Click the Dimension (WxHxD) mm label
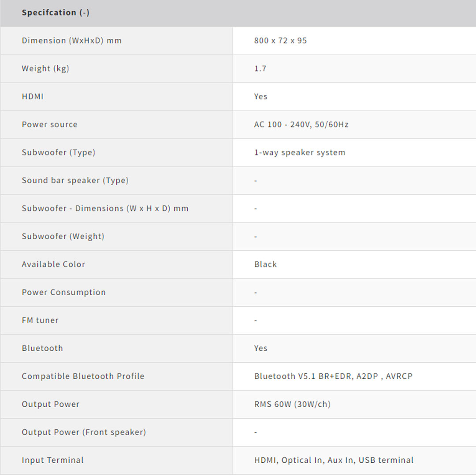The width and height of the screenshot is (476, 476). [71, 41]
